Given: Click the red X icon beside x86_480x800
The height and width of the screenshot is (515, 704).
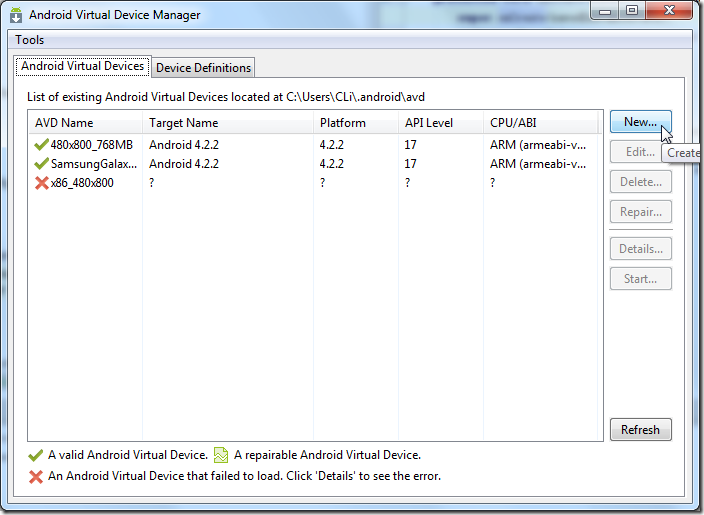Looking at the screenshot, I should pyautogui.click(x=41, y=183).
